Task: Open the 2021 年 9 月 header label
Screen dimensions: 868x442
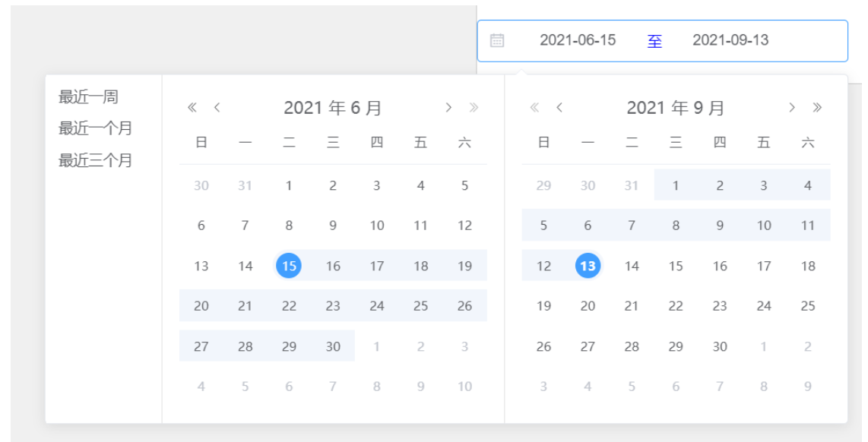Action: 675,108
